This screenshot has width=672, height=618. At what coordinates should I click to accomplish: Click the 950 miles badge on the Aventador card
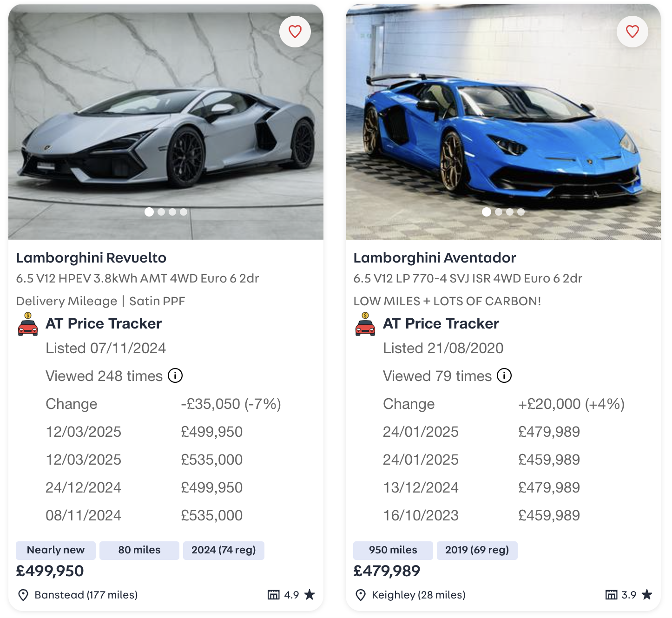pos(393,550)
